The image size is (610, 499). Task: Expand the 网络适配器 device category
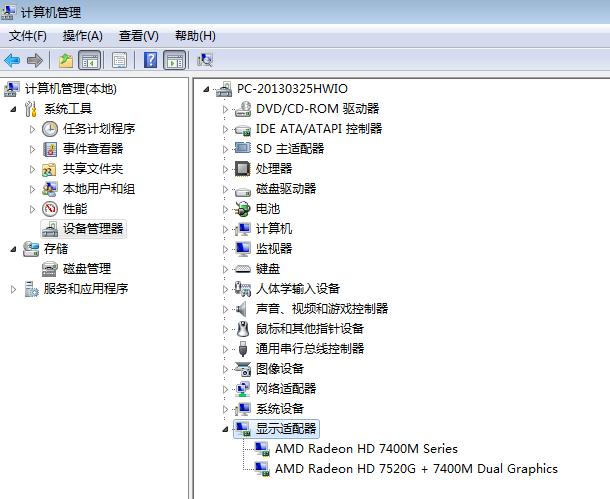(x=225, y=388)
